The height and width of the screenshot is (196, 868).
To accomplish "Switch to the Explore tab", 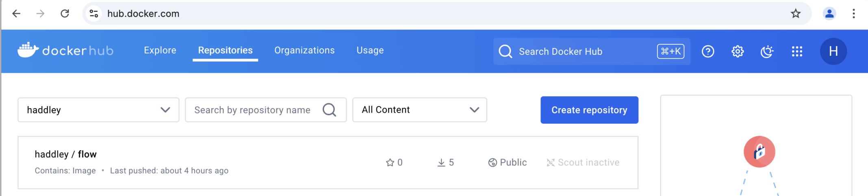I will pos(160,50).
